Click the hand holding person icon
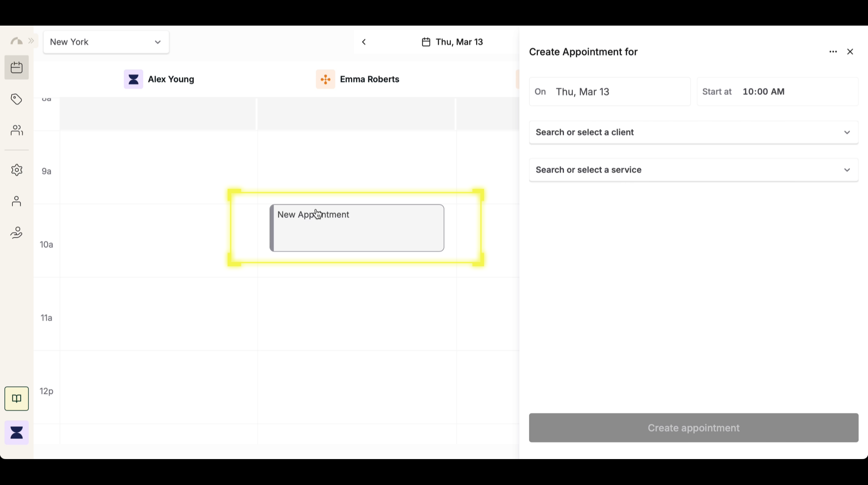This screenshot has width=868, height=485. click(x=17, y=233)
